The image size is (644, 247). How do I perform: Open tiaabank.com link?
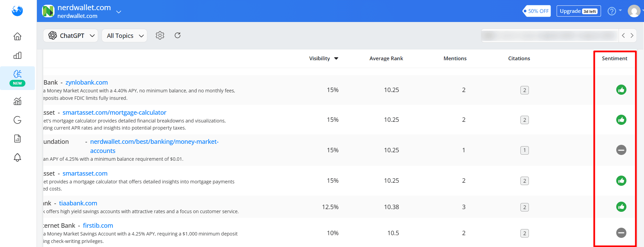point(78,203)
